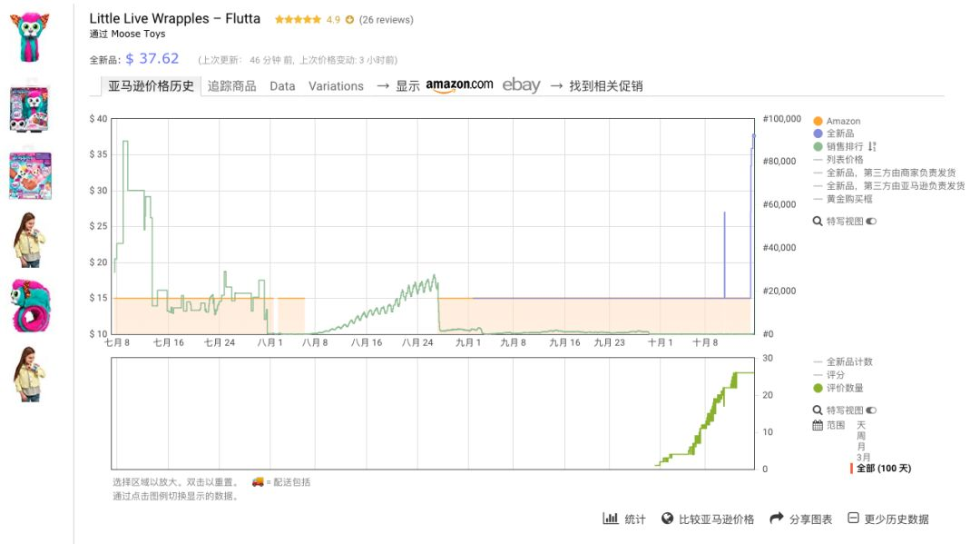Open the (26 reviews) link
Image resolution: width=980 pixels, height=544 pixels.
click(x=387, y=19)
